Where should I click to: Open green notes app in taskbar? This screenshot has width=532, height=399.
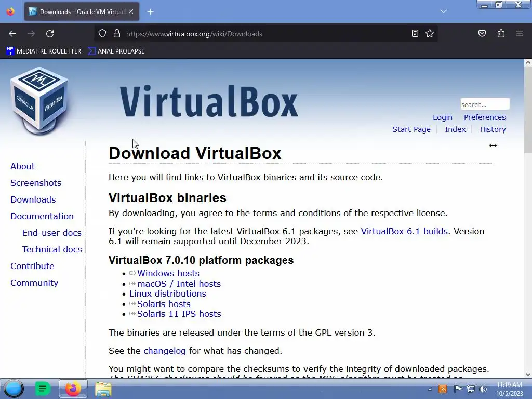pos(43,389)
